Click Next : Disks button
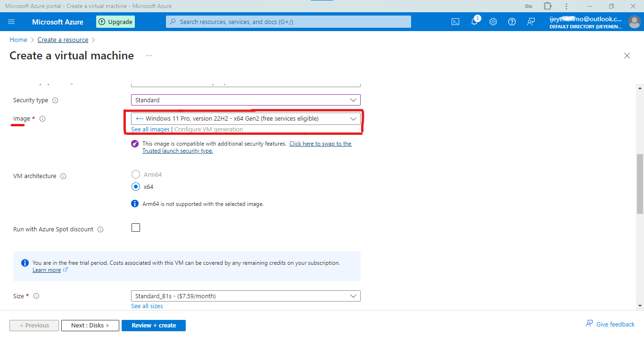This screenshot has width=644, height=343. tap(90, 326)
